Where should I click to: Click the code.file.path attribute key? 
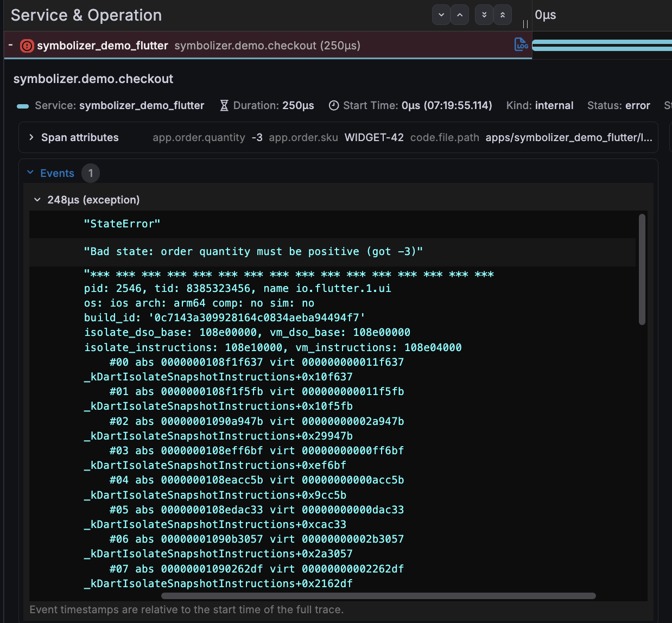[445, 137]
